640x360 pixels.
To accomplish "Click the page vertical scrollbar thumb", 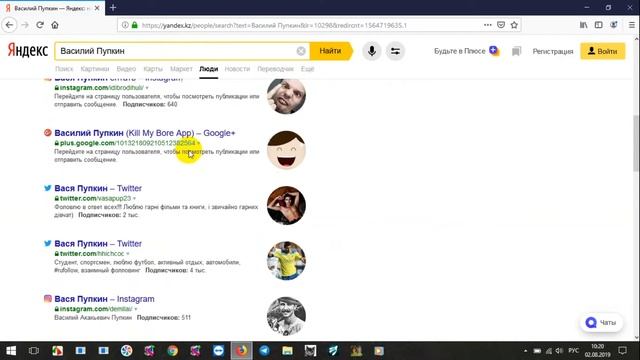I will coord(636,144).
